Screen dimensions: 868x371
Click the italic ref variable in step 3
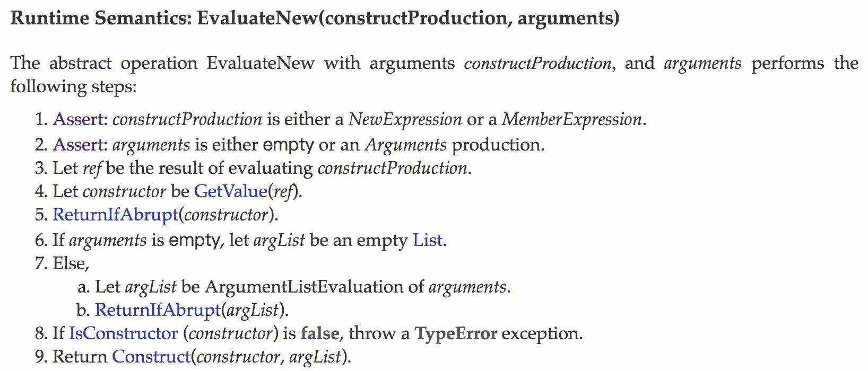(92, 168)
